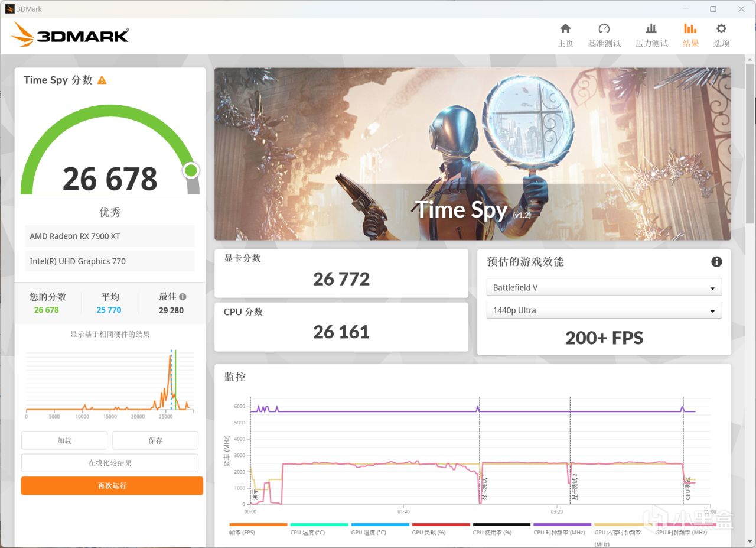Open the benchmarks gauge icon (基准测试)
Image resolution: width=756 pixels, height=548 pixels.
click(604, 29)
